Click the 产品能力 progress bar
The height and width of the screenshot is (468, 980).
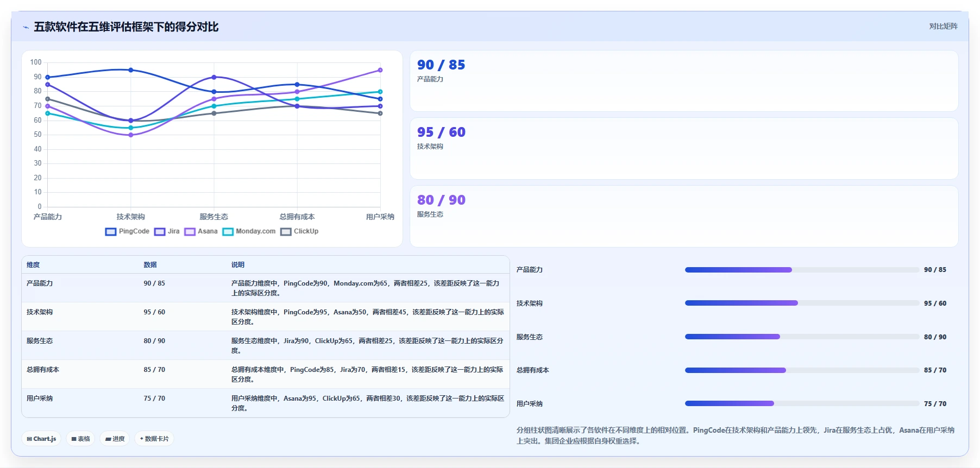[802, 270]
